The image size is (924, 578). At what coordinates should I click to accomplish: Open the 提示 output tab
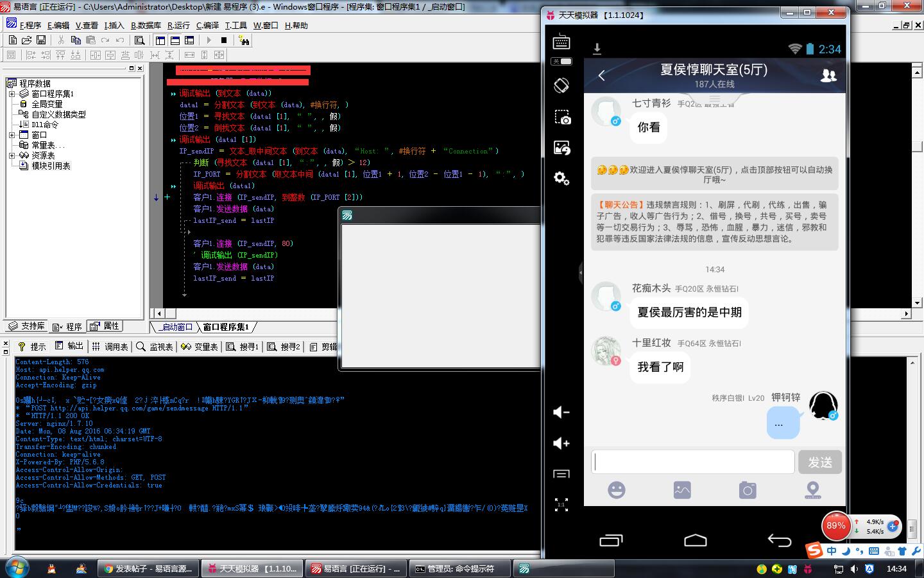point(33,347)
